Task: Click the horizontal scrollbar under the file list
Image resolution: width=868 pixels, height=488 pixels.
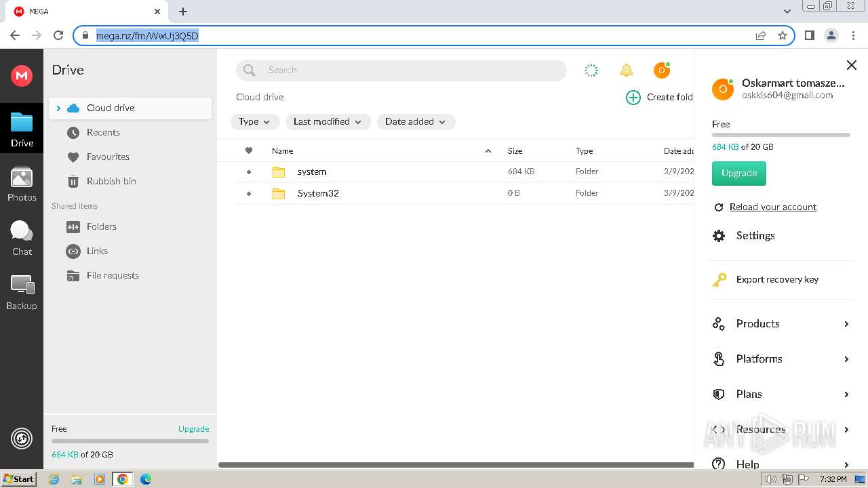Action: tap(456, 465)
